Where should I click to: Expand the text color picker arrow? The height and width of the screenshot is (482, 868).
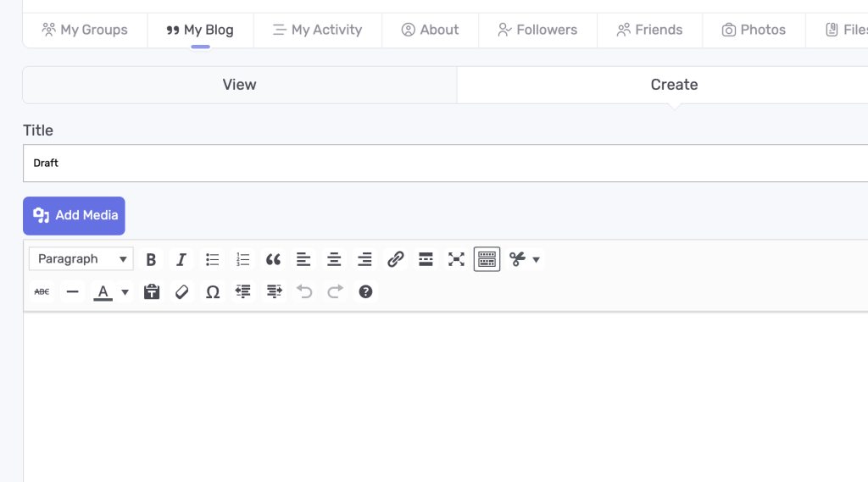click(125, 292)
